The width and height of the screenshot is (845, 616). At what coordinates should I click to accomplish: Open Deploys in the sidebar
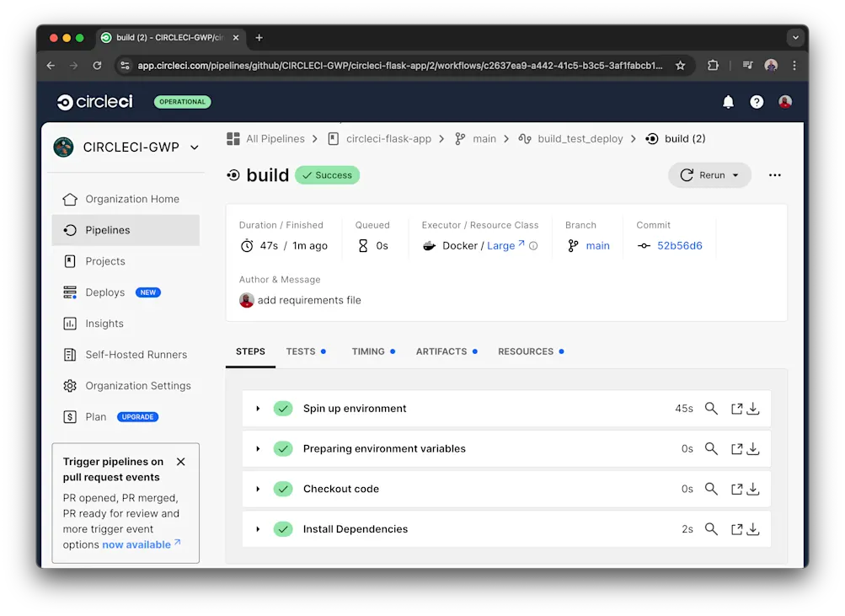click(126, 292)
